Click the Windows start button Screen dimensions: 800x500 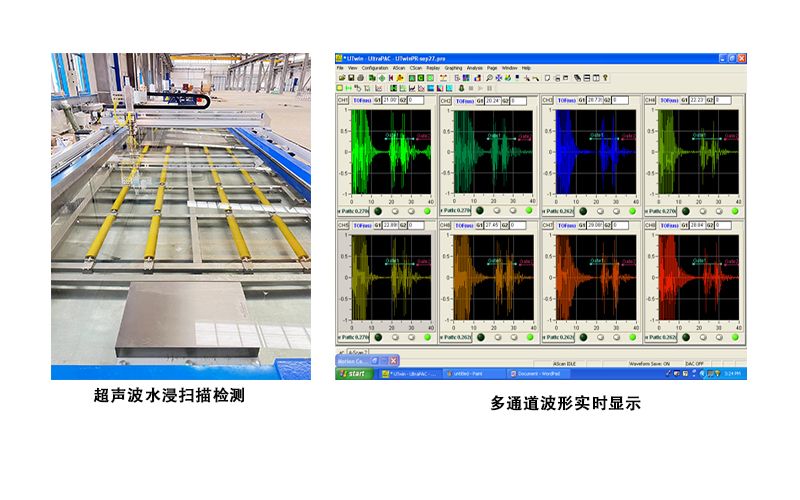click(x=354, y=373)
